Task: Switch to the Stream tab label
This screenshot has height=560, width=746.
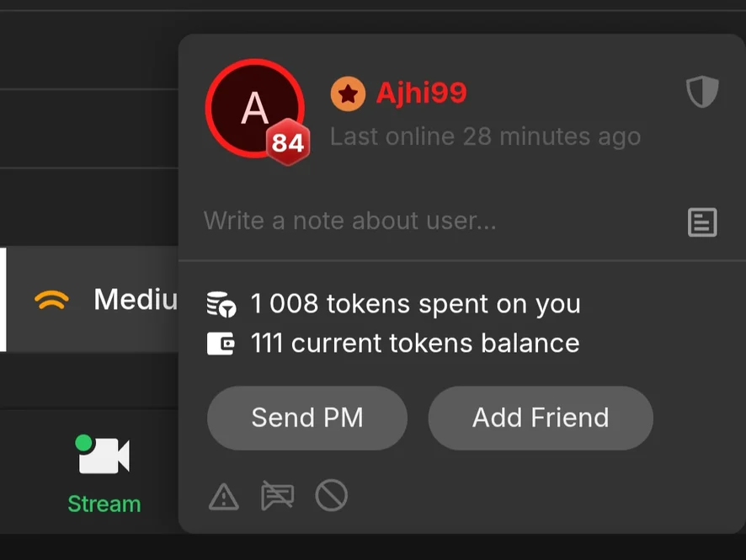Action: tap(104, 504)
